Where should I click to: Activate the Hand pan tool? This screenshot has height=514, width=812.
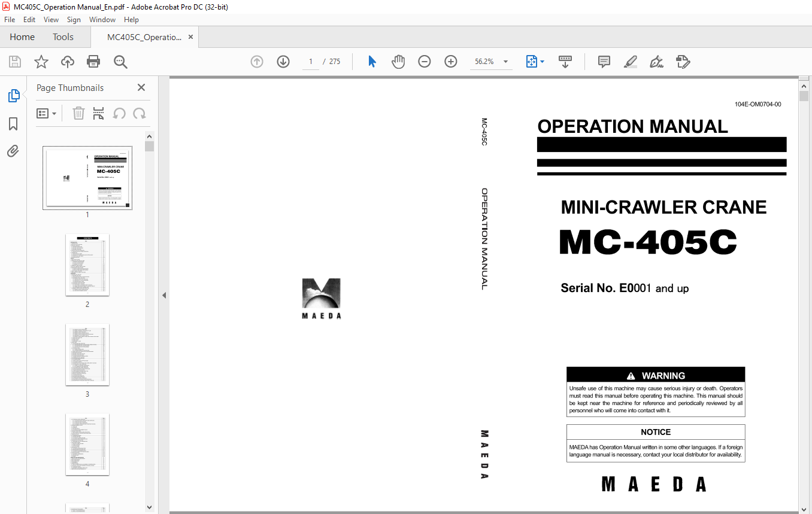(398, 62)
